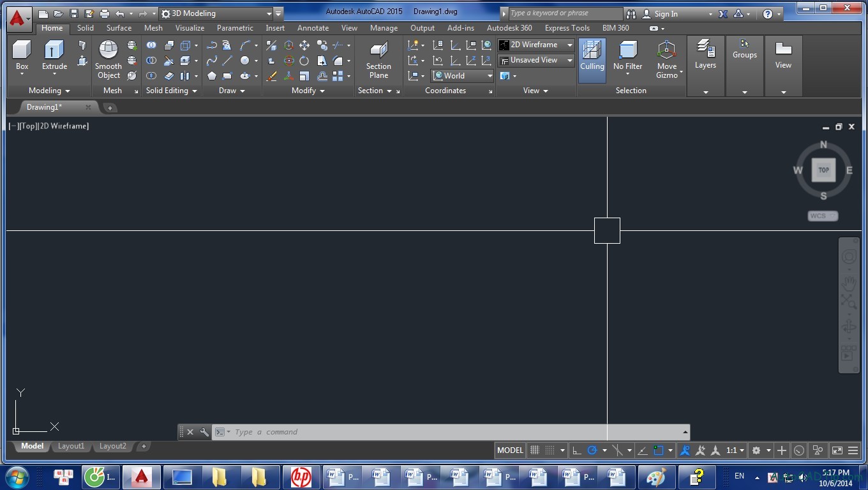Click the Customization hamburger icon in status bar
The width and height of the screenshot is (868, 490).
point(854,450)
